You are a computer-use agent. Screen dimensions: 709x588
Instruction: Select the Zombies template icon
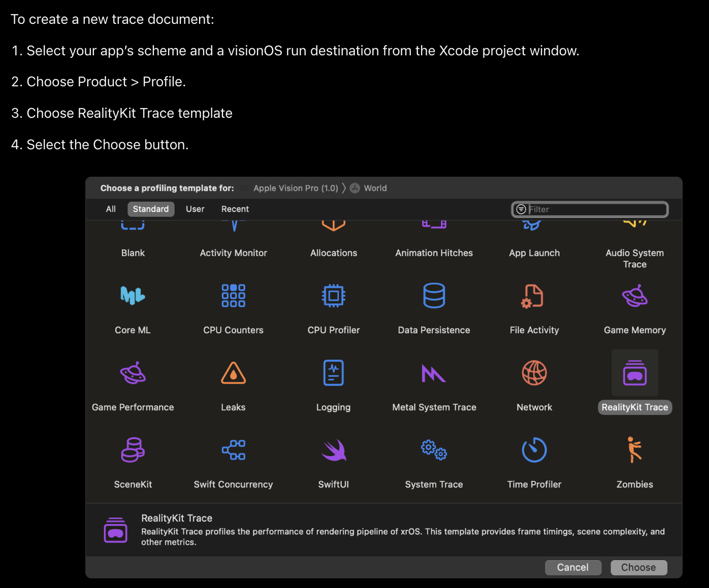coord(634,450)
